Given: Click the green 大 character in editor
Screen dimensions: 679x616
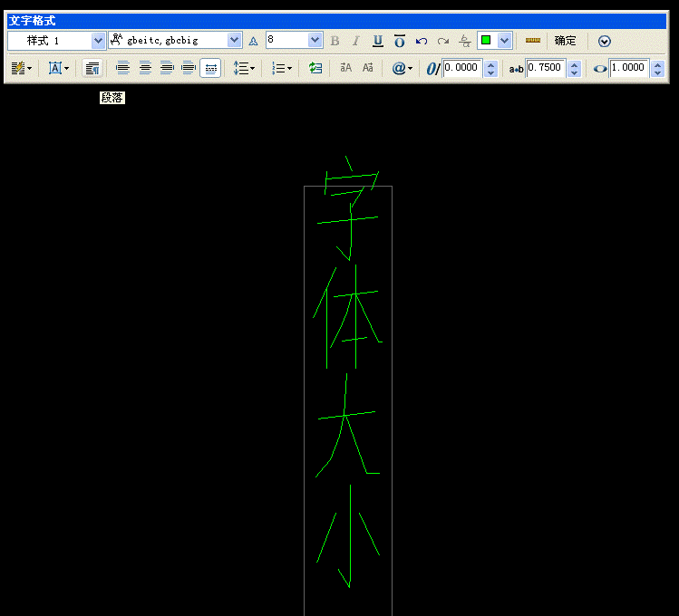Looking at the screenshot, I should point(348,426).
